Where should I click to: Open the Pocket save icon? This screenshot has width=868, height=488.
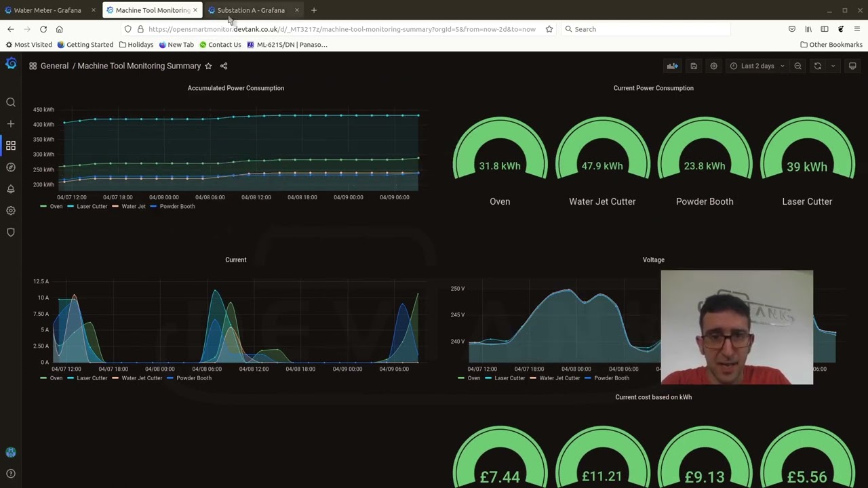(792, 29)
